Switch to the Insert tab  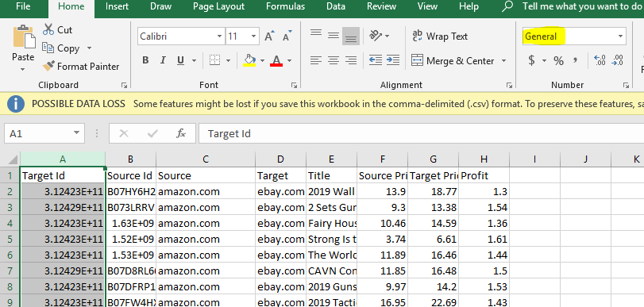pyautogui.click(x=117, y=6)
